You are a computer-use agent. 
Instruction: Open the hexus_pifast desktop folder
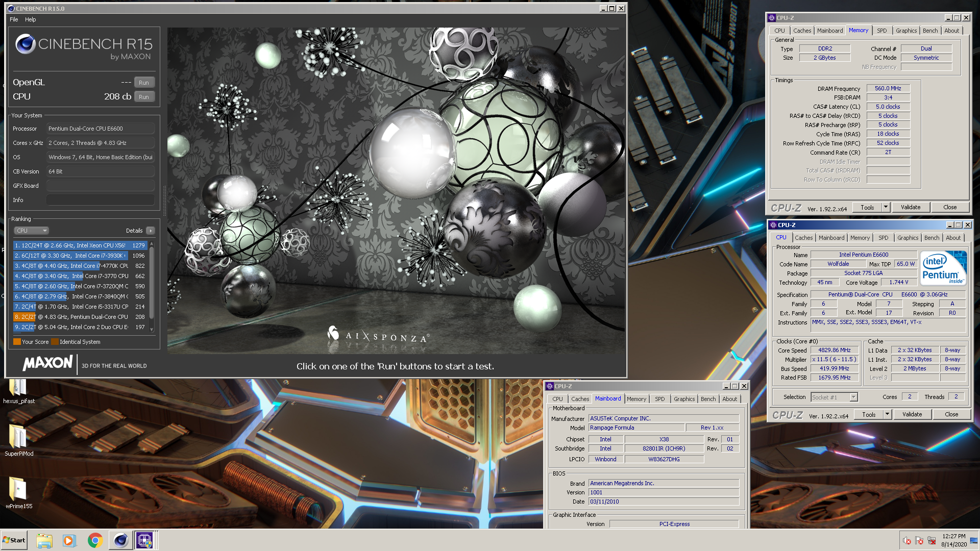(18, 390)
